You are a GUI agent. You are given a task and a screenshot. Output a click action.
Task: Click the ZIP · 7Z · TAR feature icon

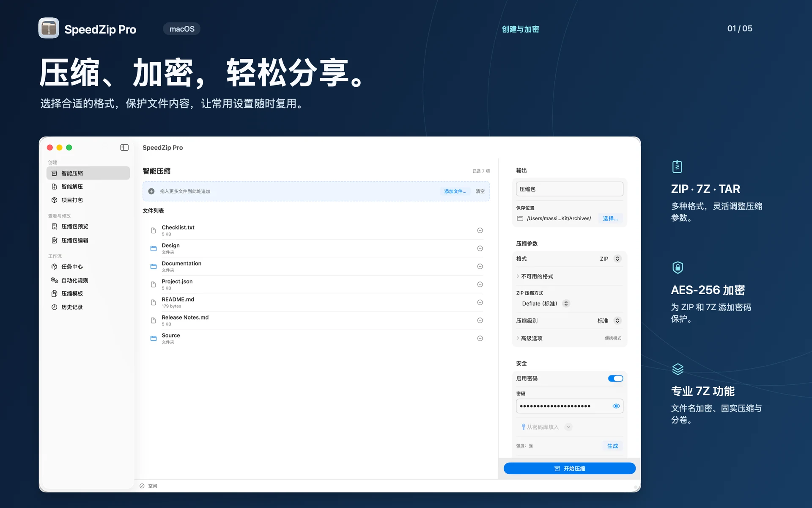[x=677, y=166]
